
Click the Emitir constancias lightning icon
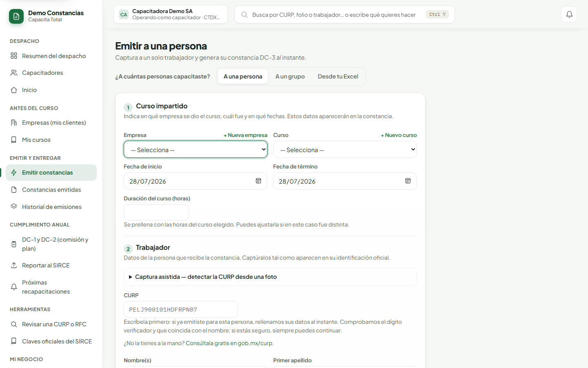coord(14,173)
